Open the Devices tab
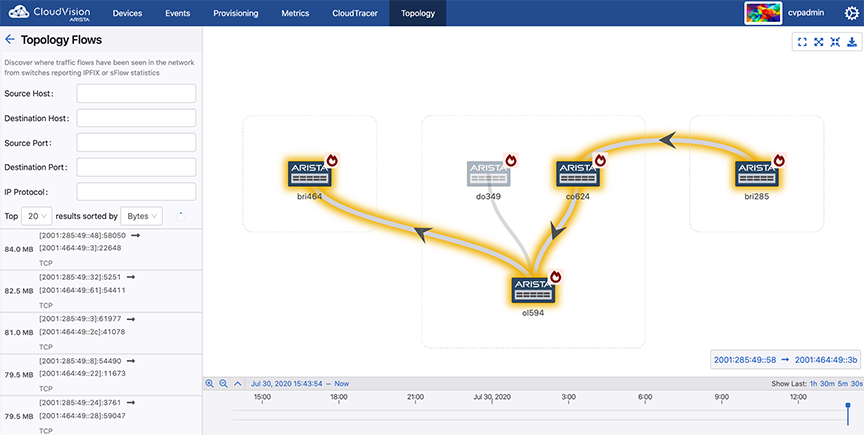864x435 pixels. coord(127,13)
